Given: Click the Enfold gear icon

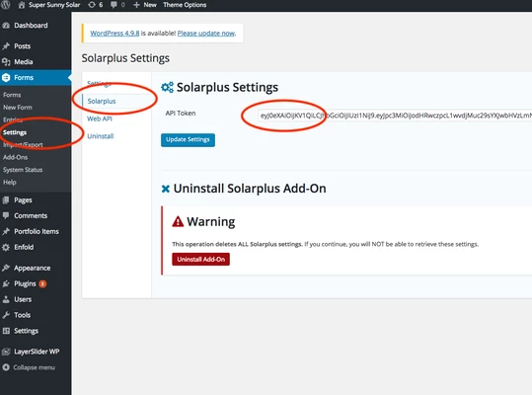Looking at the screenshot, I should point(6,247).
